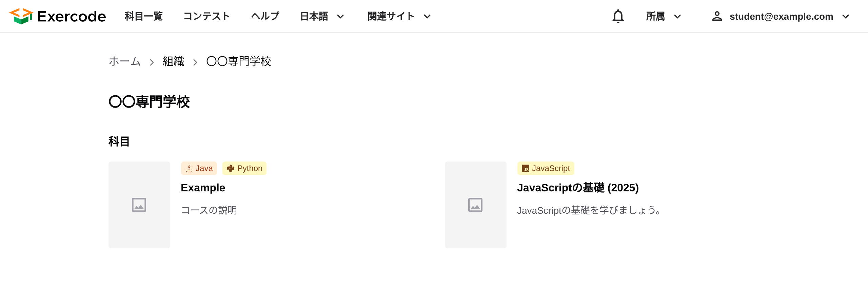This screenshot has height=285, width=868.
Task: Expand the 所属 dropdown
Action: [x=664, y=16]
